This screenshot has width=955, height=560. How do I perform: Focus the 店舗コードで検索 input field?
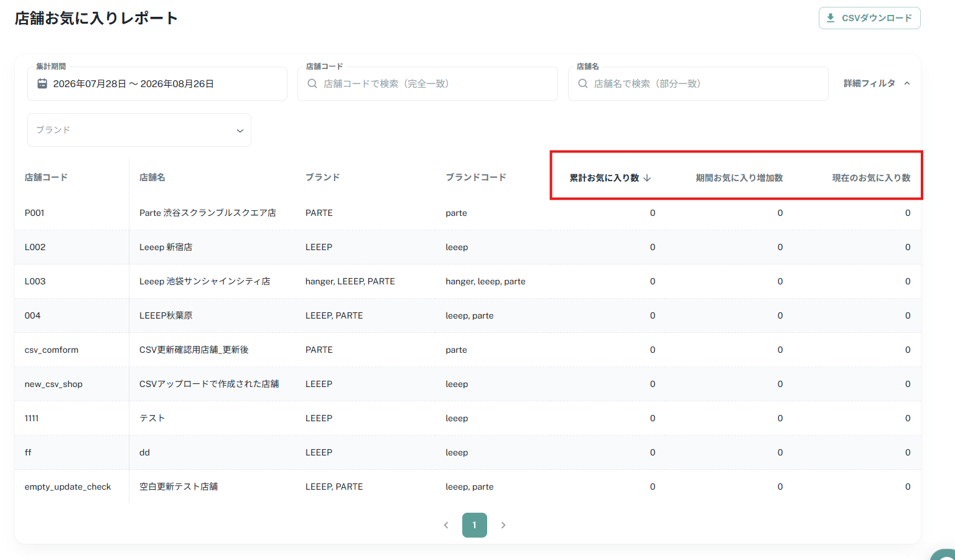click(x=427, y=83)
